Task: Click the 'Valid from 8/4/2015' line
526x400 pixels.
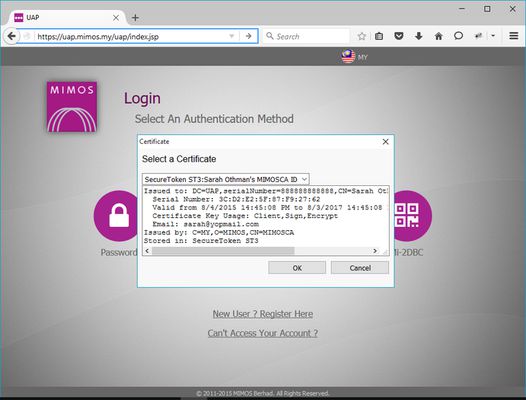Action: pyautogui.click(x=267, y=207)
